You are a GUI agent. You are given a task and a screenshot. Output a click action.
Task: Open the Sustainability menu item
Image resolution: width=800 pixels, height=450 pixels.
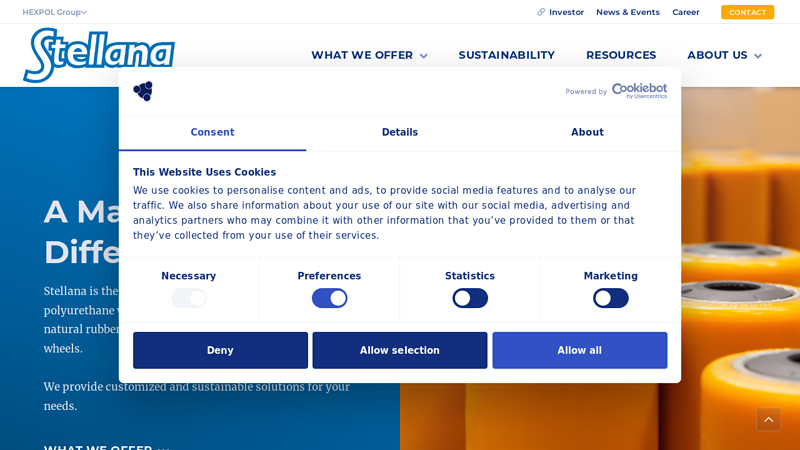click(x=507, y=55)
